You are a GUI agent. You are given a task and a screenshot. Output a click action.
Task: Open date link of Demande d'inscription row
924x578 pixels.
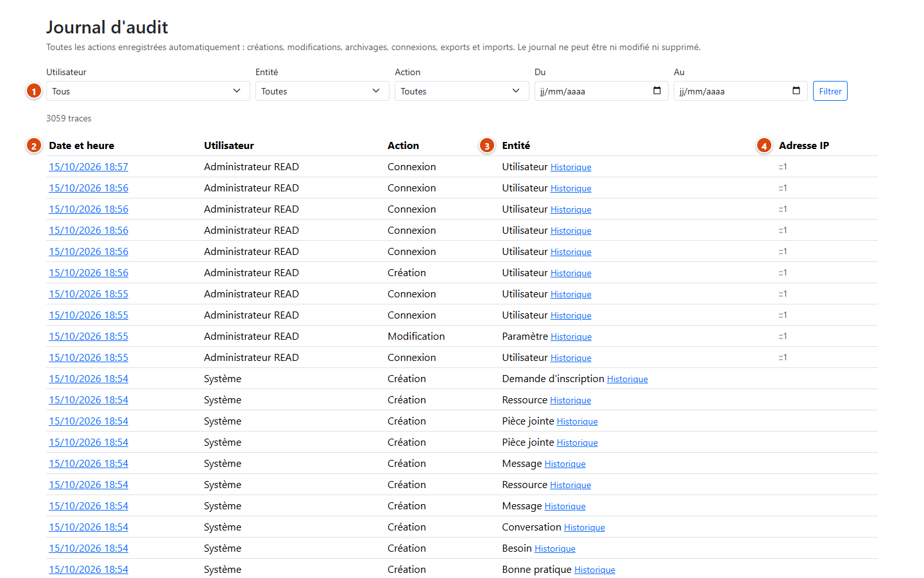[89, 379]
